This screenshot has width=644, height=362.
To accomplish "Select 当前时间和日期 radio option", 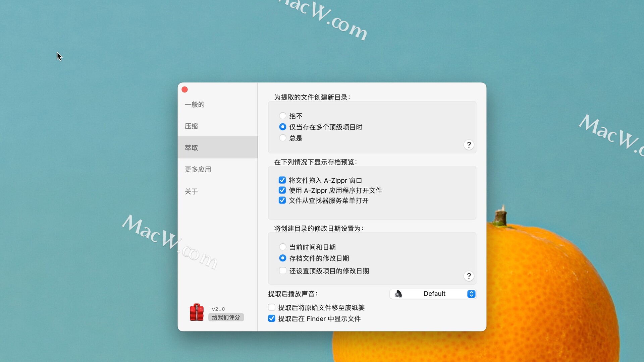I will pos(283,247).
